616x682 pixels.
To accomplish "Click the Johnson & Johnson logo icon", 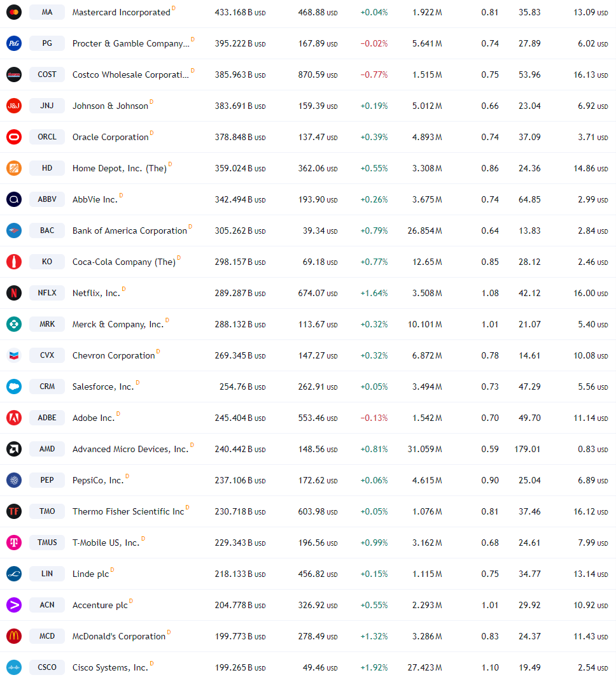I will point(14,106).
